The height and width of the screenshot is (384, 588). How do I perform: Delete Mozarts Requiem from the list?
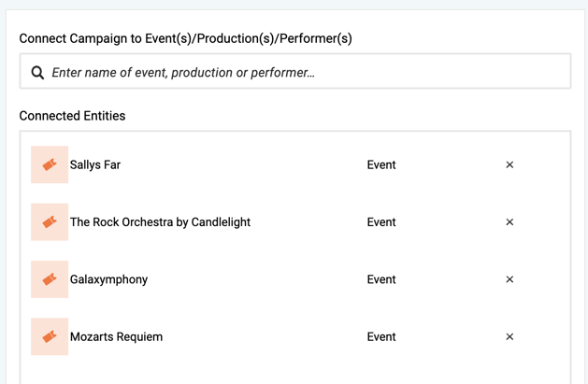pyautogui.click(x=509, y=336)
